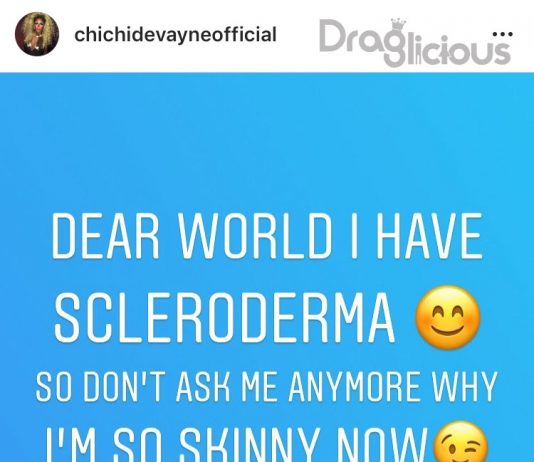Screen dimensions: 534x462
Task: Click the SO DON'T ASK ME ANYMORE WHY line
Action: [x=267, y=387]
